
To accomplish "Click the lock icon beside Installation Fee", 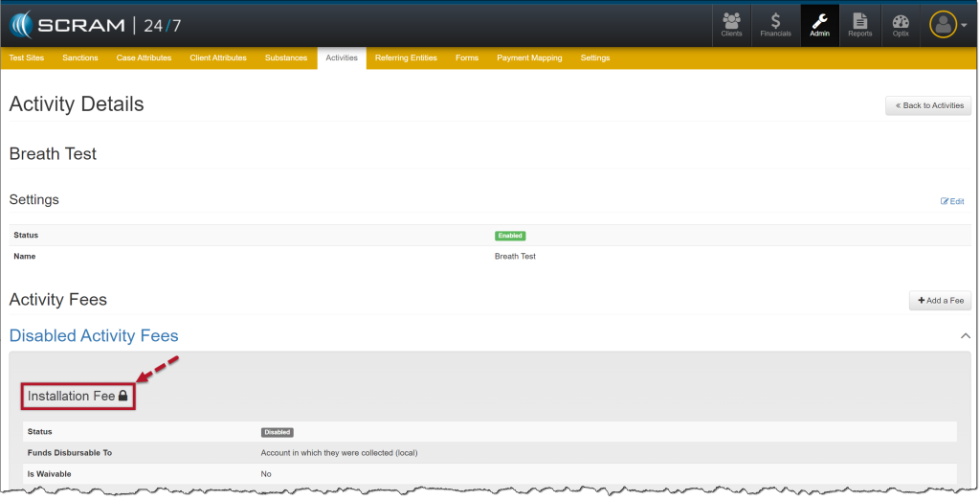I will point(122,396).
